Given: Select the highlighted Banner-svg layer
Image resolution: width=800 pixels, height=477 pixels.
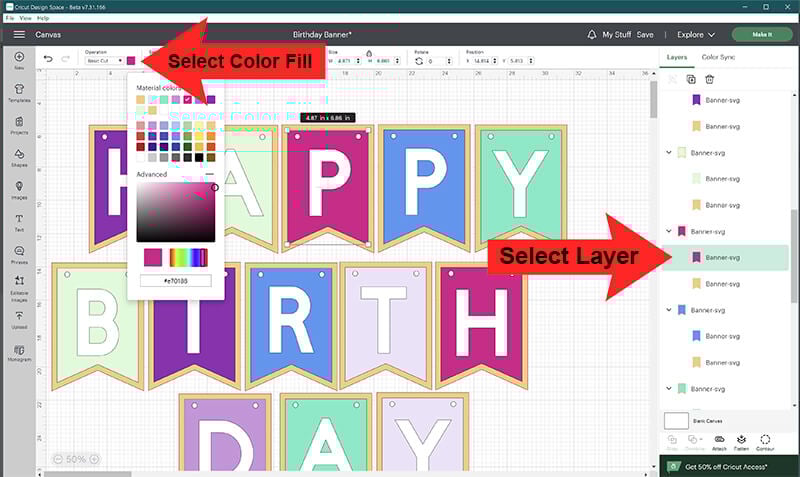Looking at the screenshot, I should click(725, 258).
